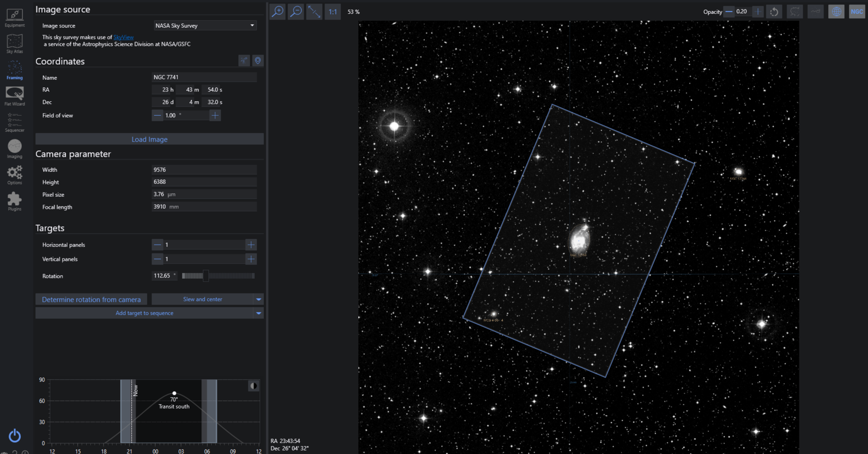Click the Transit south marker on chart
The width and height of the screenshot is (868, 454).
[174, 393]
